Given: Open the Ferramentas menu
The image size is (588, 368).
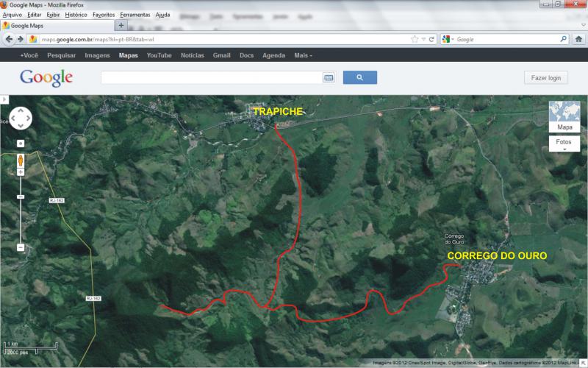Looking at the screenshot, I should [x=135, y=15].
